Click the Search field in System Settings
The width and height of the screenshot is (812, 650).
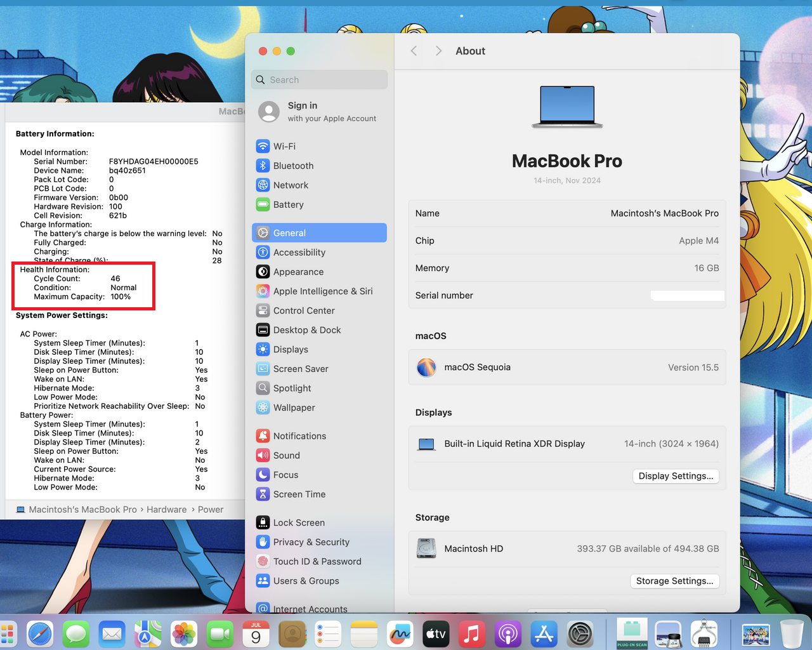[x=319, y=79]
